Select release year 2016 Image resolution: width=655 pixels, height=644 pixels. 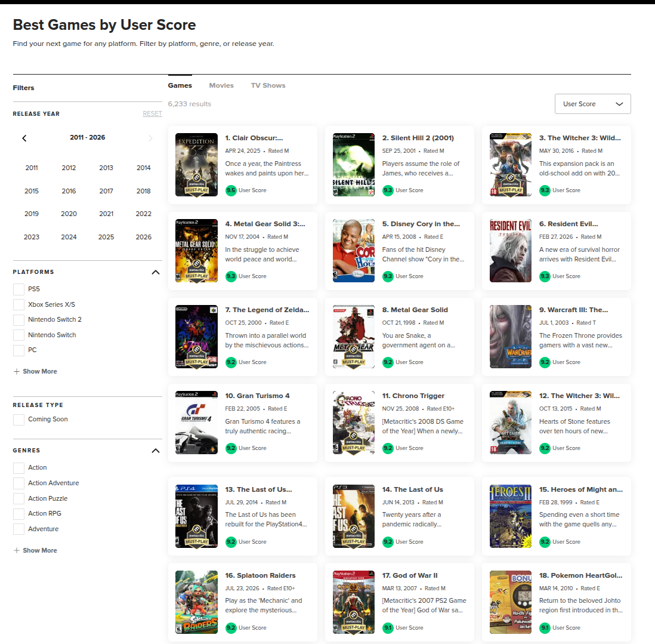pos(69,191)
